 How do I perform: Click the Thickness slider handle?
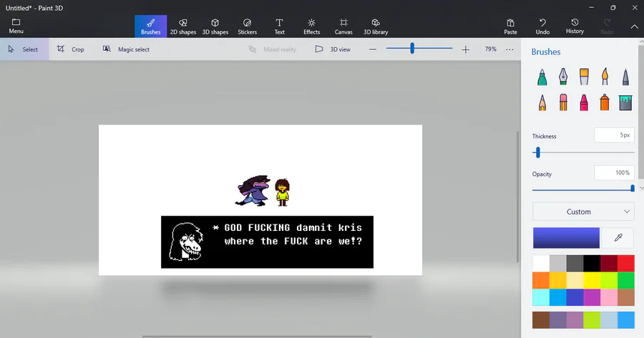pos(538,153)
